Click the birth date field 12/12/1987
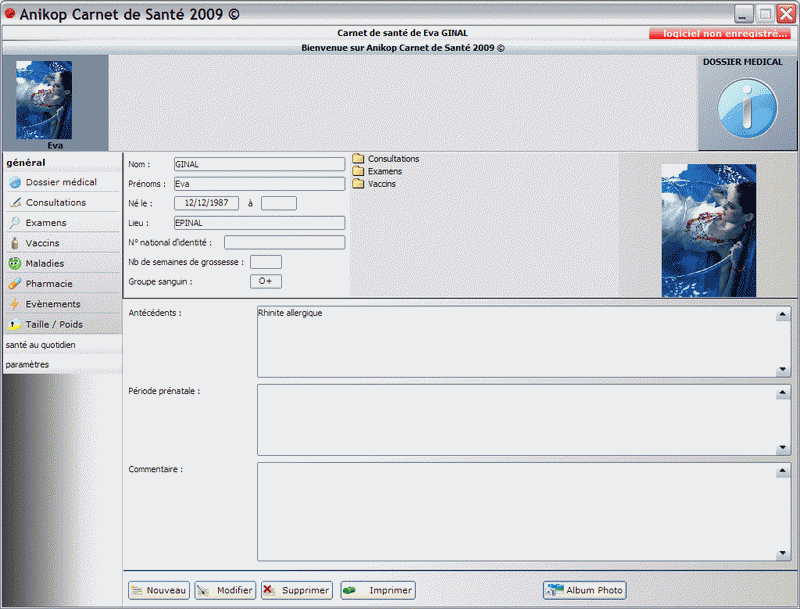The image size is (800, 609). point(206,203)
